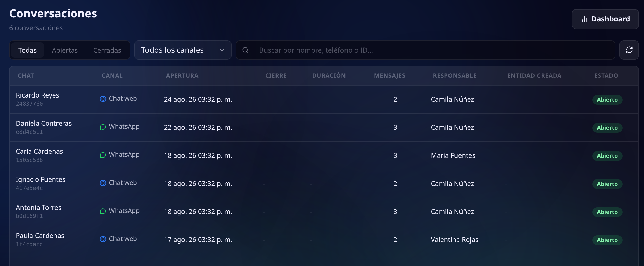Click the Conversaciones page heading
This screenshot has width=644, height=266.
click(x=53, y=14)
